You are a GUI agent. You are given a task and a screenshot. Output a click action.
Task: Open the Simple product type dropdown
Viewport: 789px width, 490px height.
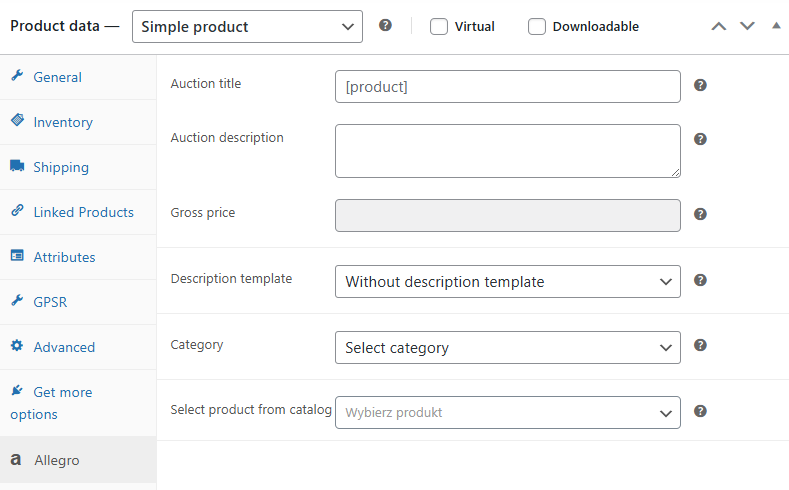click(247, 27)
